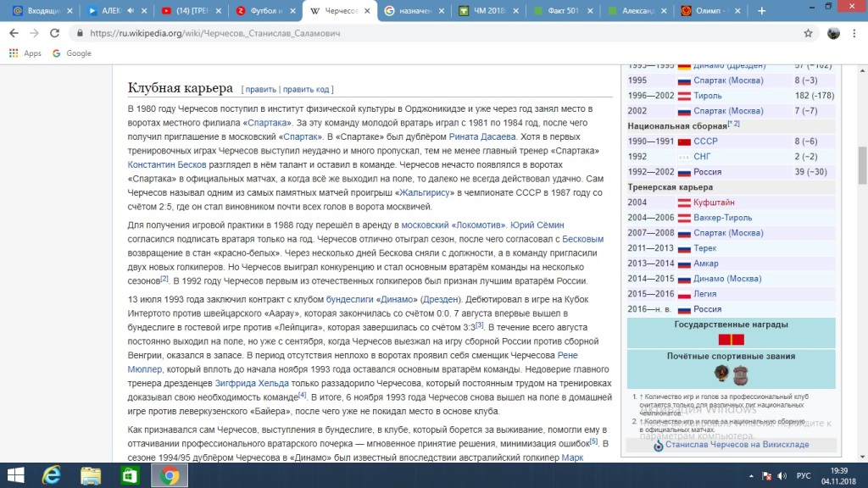868x488 pixels.
Task: Show hidden system tray icons
Action: tap(751, 476)
